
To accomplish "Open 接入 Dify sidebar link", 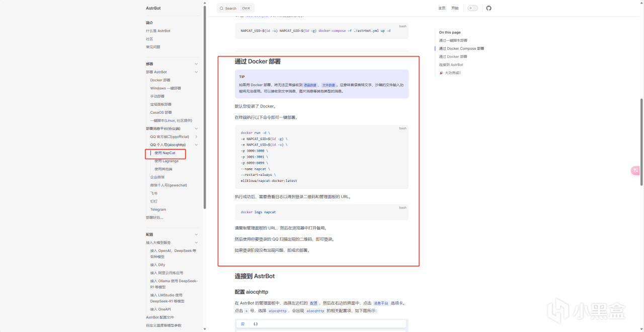I will coord(157,264).
